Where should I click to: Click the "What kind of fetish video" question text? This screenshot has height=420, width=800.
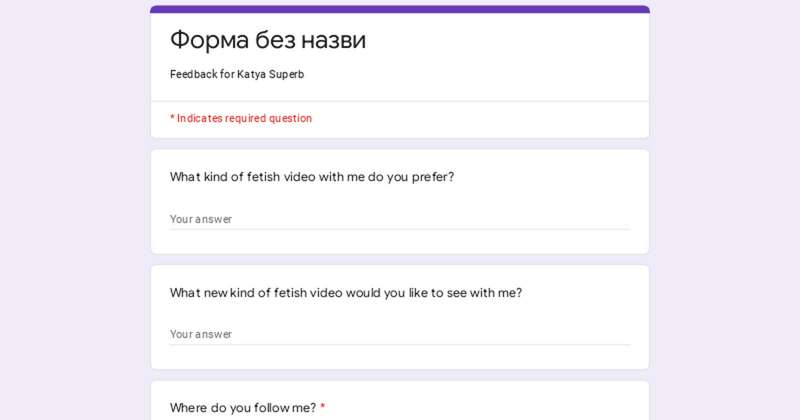[311, 177]
